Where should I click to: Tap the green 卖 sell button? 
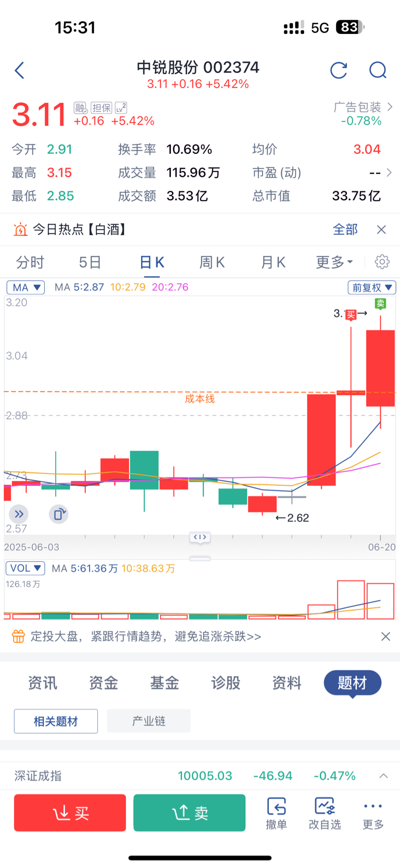pos(190,813)
